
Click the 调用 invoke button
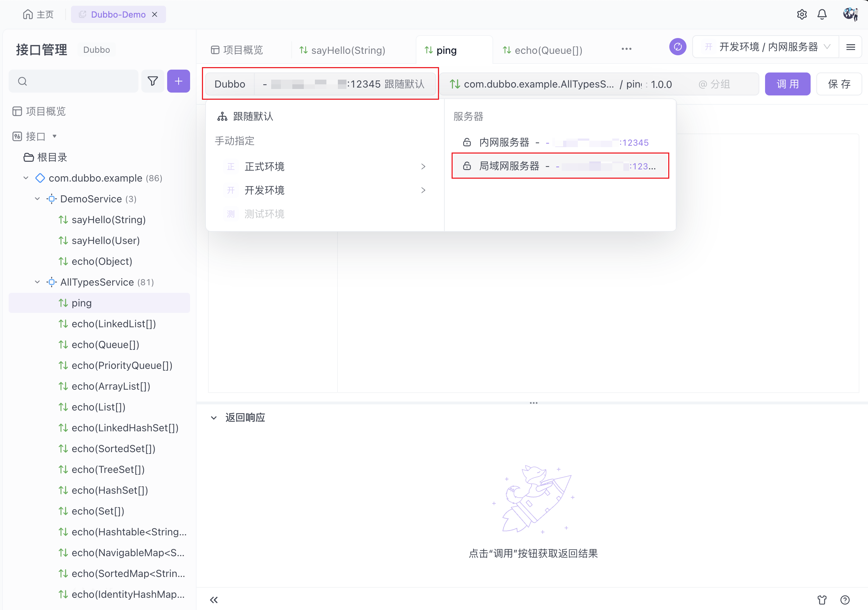[x=787, y=84]
